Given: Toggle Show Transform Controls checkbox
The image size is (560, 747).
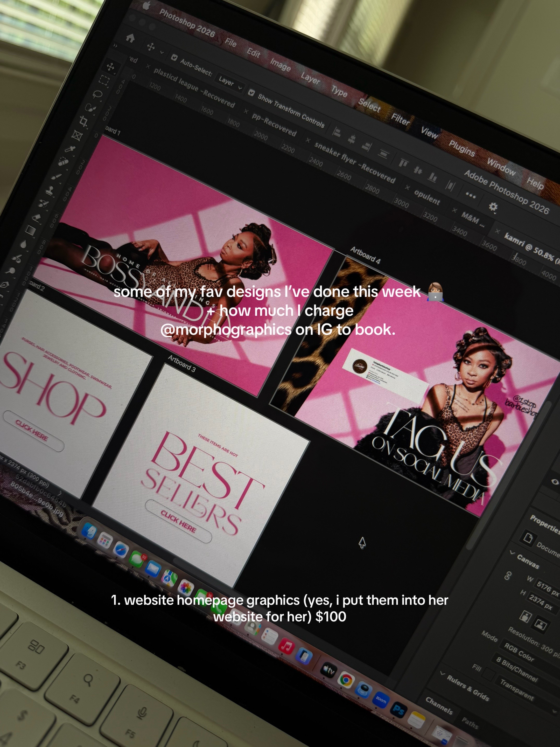Looking at the screenshot, I should (251, 92).
